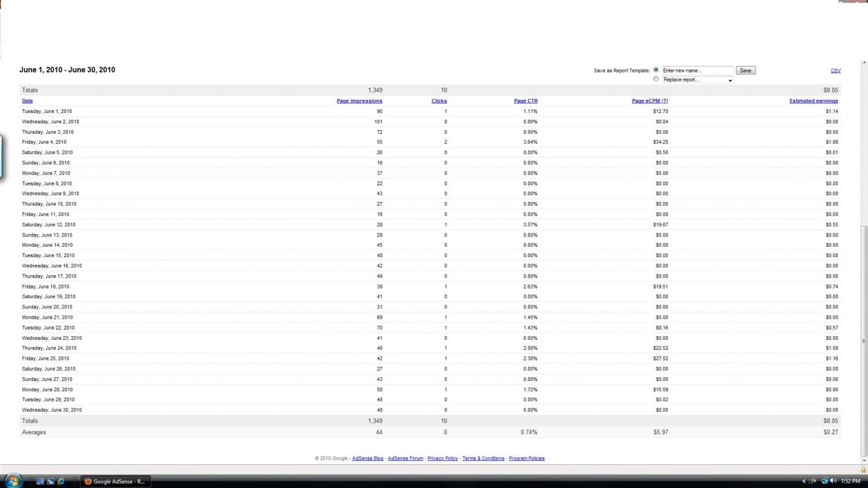Click the 'Monday, June 28, 2010' row date
Screen dimensions: 868x488
[x=47, y=389]
